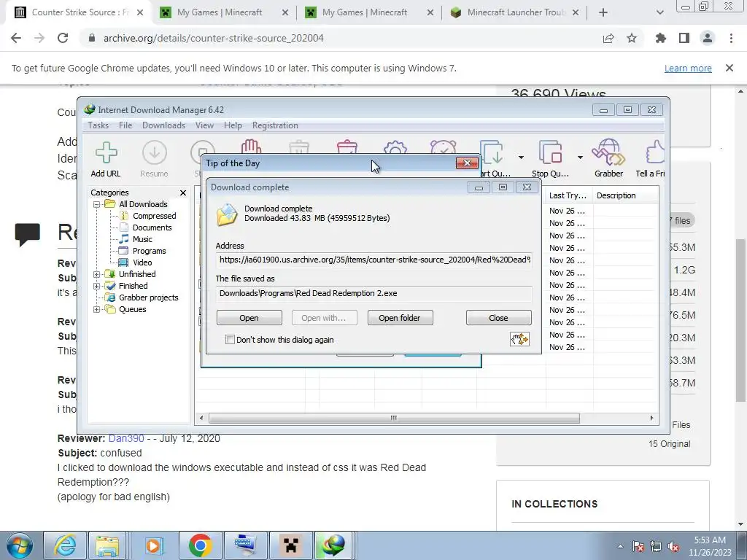The height and width of the screenshot is (560, 747).
Task: Enable Don't show this dialog again
Action: coord(230,340)
